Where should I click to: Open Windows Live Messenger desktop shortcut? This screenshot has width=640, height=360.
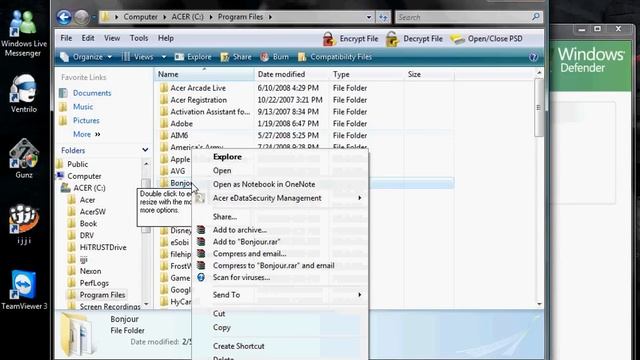click(23, 33)
